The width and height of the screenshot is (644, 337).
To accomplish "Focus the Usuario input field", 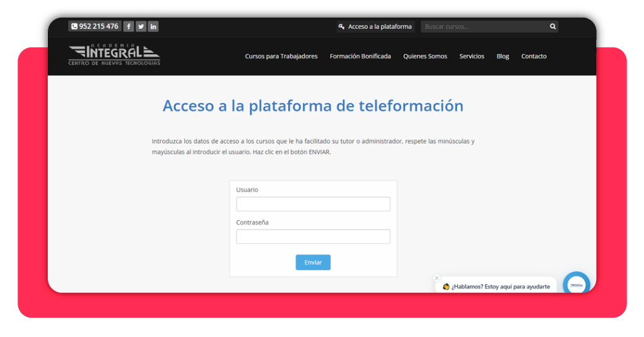I will [x=313, y=204].
